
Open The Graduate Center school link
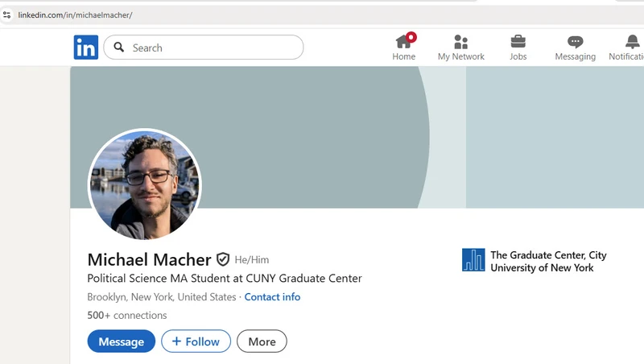pyautogui.click(x=548, y=261)
